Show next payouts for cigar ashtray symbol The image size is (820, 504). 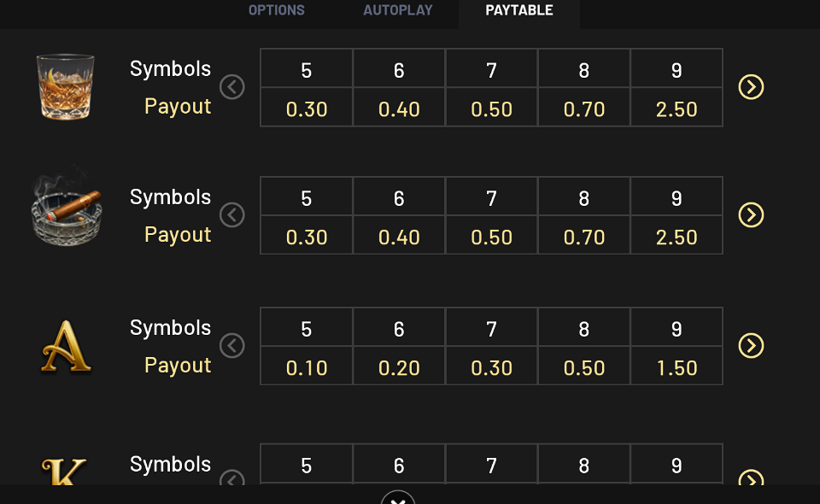point(751,215)
